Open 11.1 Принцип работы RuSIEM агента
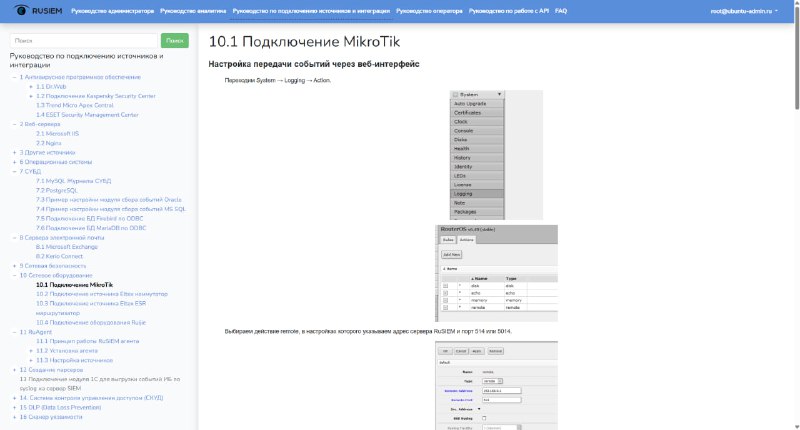The image size is (800, 430). click(x=87, y=341)
